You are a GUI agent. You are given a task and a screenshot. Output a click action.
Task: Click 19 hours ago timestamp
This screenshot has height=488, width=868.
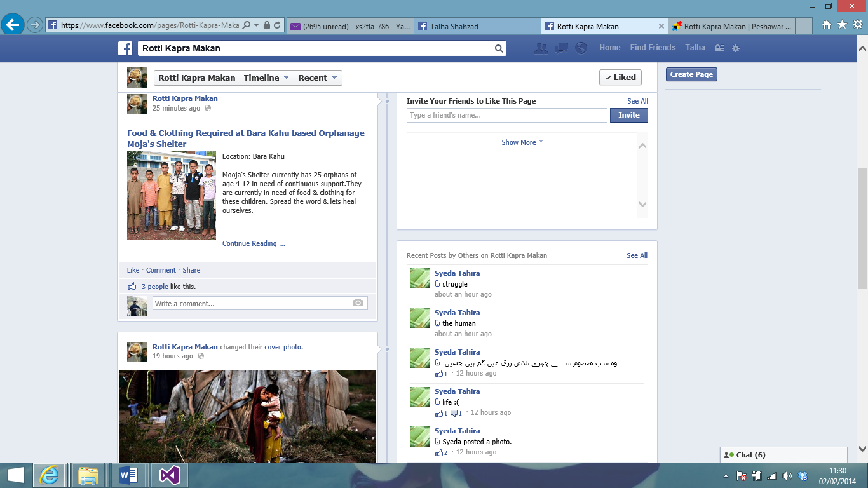click(173, 356)
